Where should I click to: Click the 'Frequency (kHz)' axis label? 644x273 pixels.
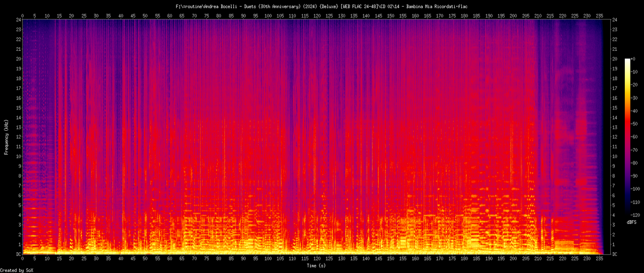click(x=7, y=137)
